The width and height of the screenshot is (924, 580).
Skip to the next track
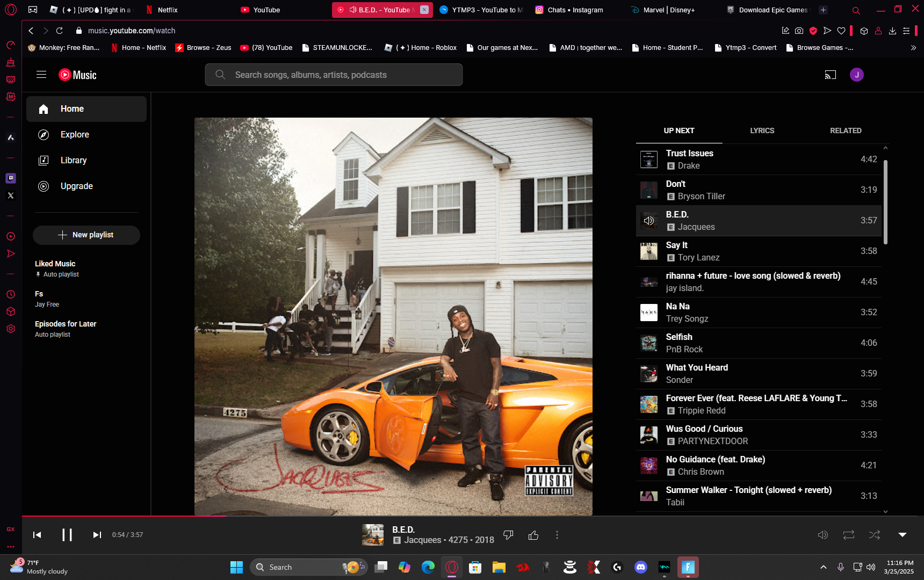(97, 535)
